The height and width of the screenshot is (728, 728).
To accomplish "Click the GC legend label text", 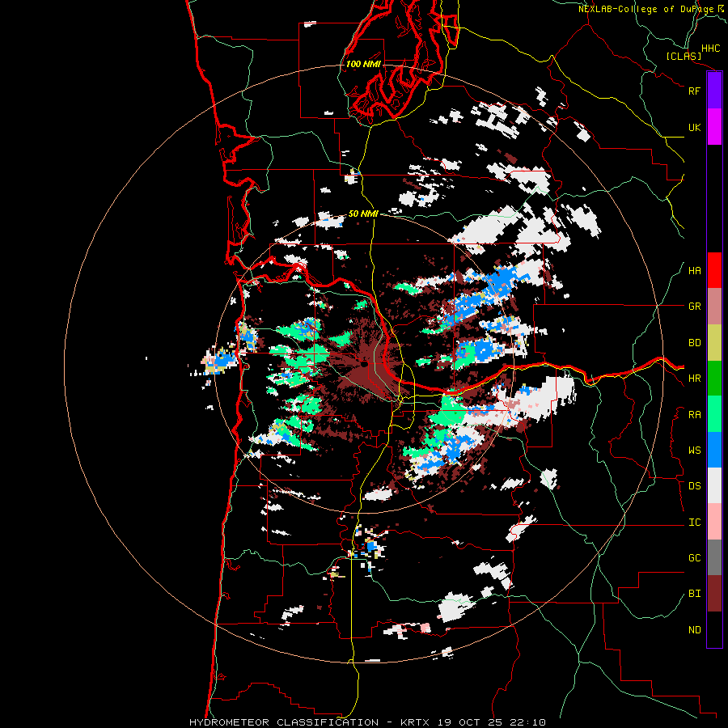I will (694, 558).
